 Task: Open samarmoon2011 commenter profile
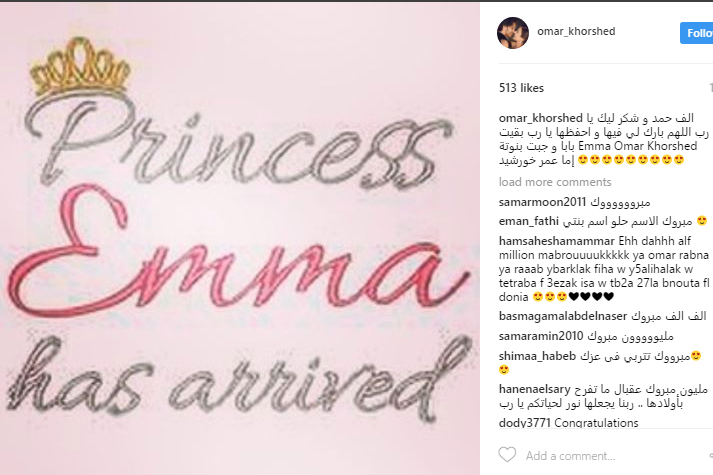pos(542,201)
